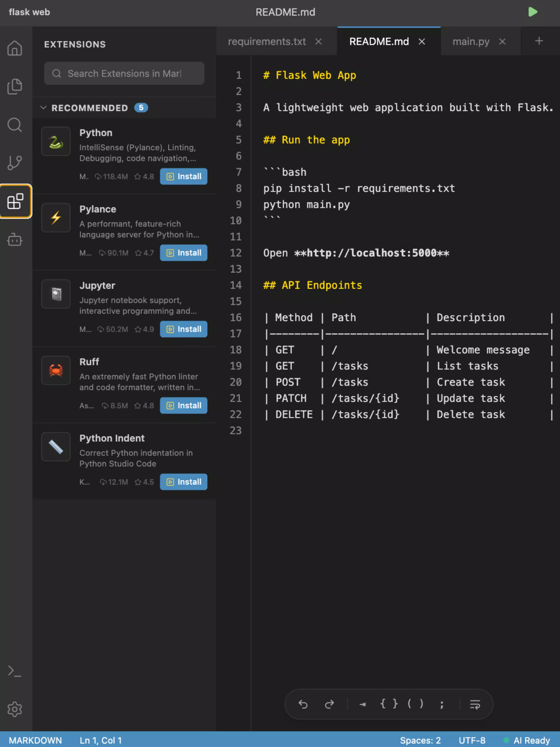Open the AI assistant robot icon

(x=15, y=240)
